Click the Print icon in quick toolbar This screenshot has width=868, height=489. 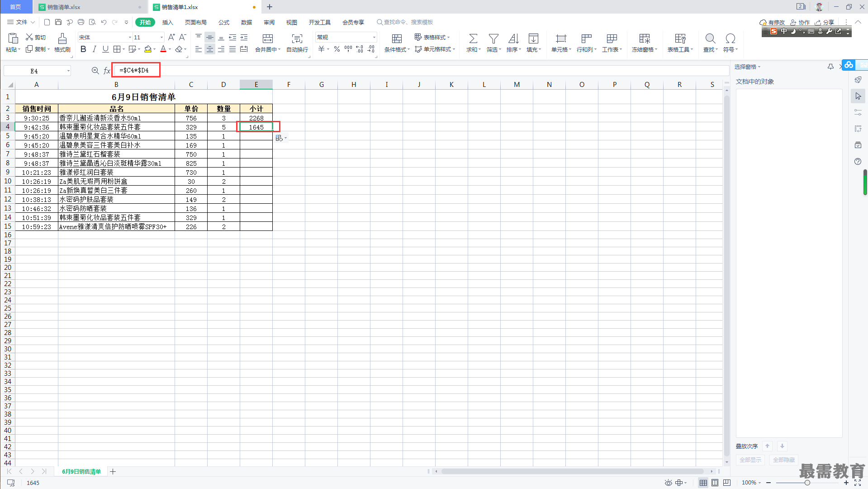click(x=81, y=22)
